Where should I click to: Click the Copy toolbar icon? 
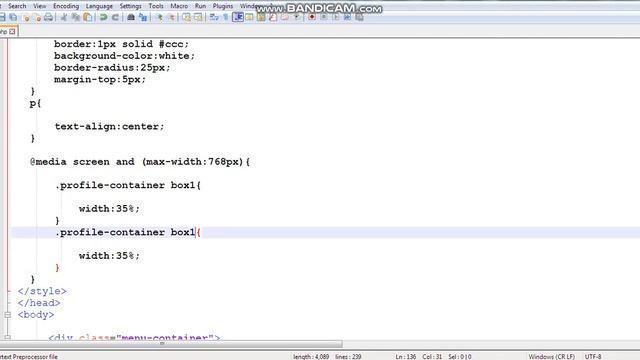tap(76, 17)
